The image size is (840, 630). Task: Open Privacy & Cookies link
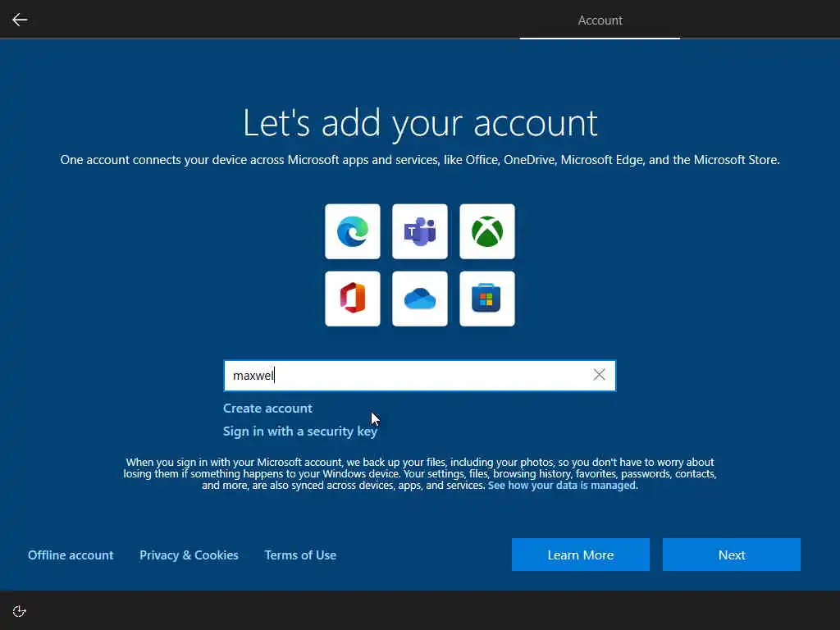coord(189,555)
